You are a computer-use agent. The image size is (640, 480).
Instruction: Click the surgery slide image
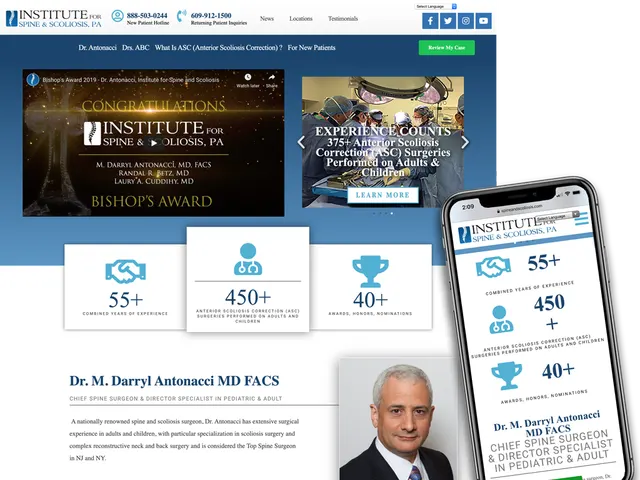[x=383, y=142]
